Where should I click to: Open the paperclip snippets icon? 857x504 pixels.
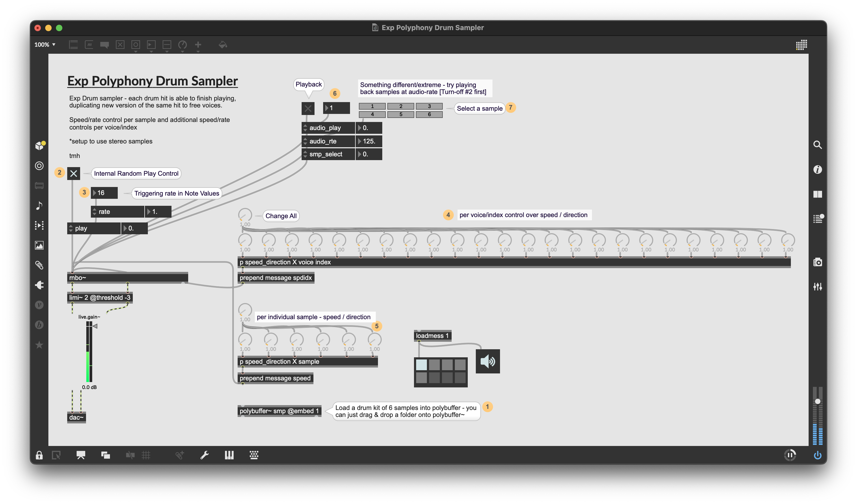(x=40, y=265)
